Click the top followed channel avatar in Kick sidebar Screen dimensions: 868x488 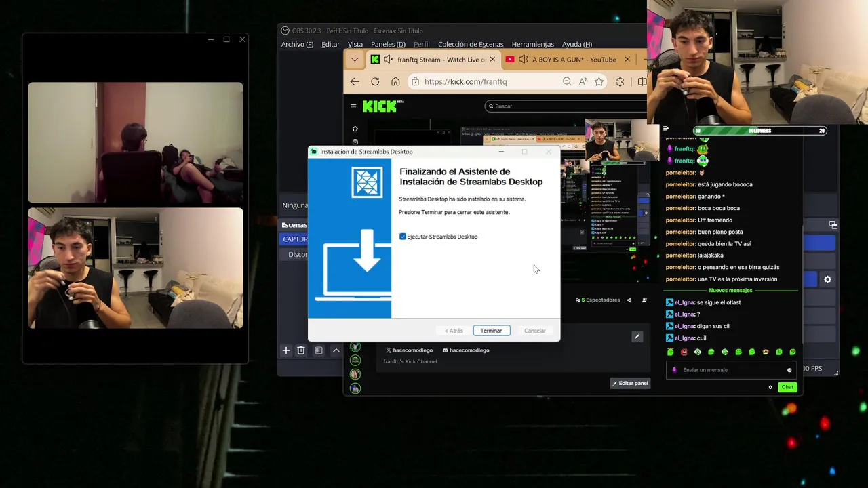[355, 346]
